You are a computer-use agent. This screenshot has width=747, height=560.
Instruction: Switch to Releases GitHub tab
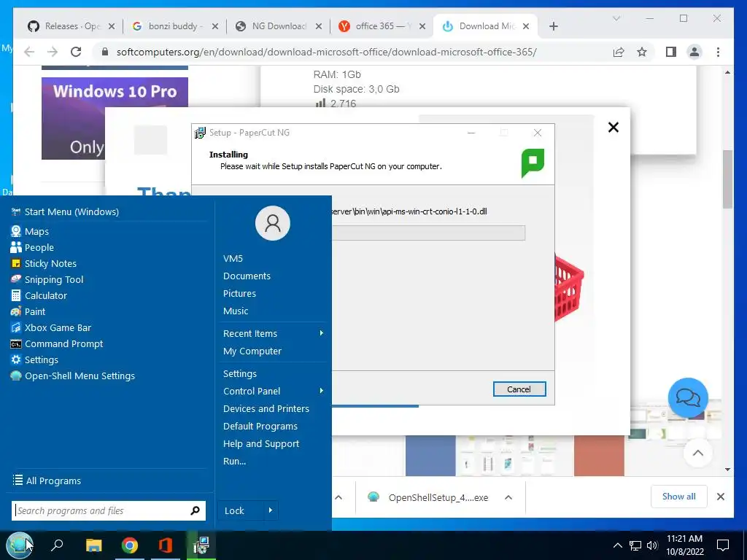(x=71, y=26)
